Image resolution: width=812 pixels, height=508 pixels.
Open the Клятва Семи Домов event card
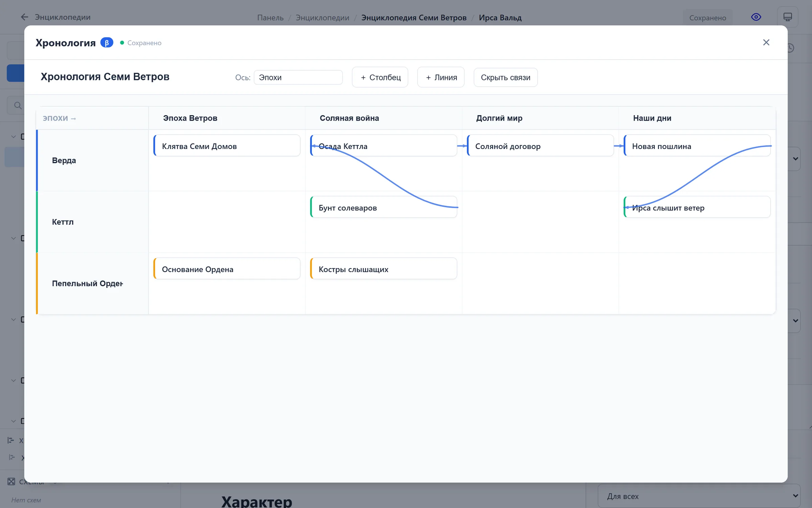pos(227,146)
